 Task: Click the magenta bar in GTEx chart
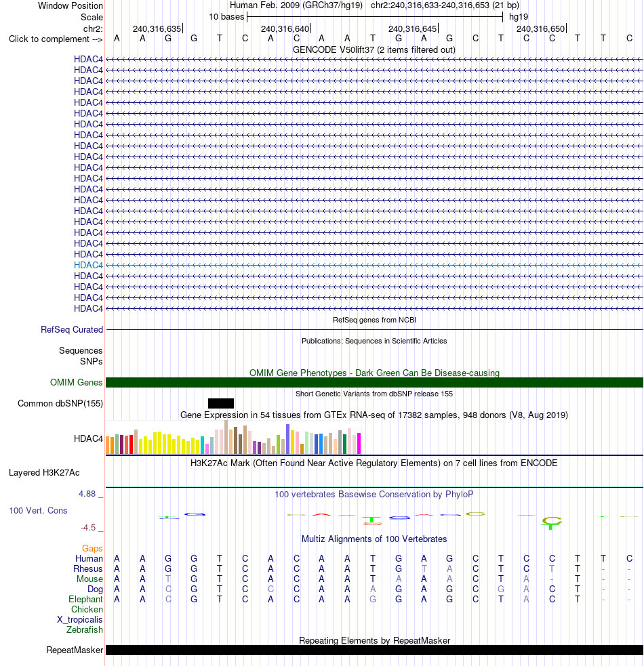coord(359,443)
